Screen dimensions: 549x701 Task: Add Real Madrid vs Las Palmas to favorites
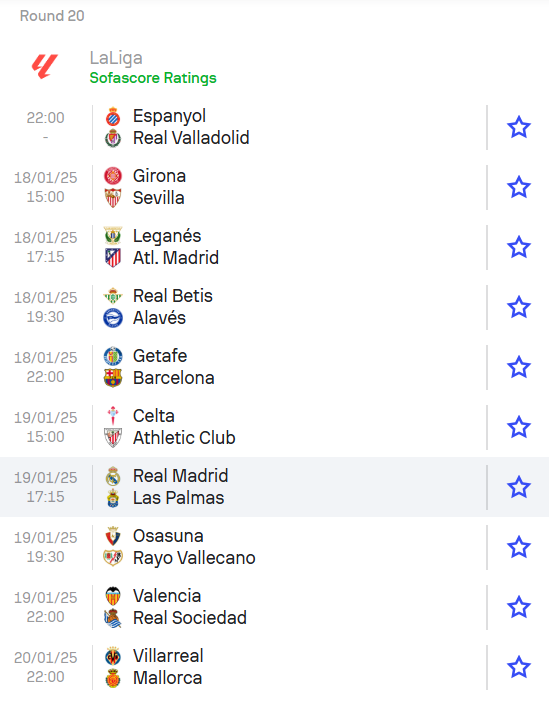[x=519, y=487]
